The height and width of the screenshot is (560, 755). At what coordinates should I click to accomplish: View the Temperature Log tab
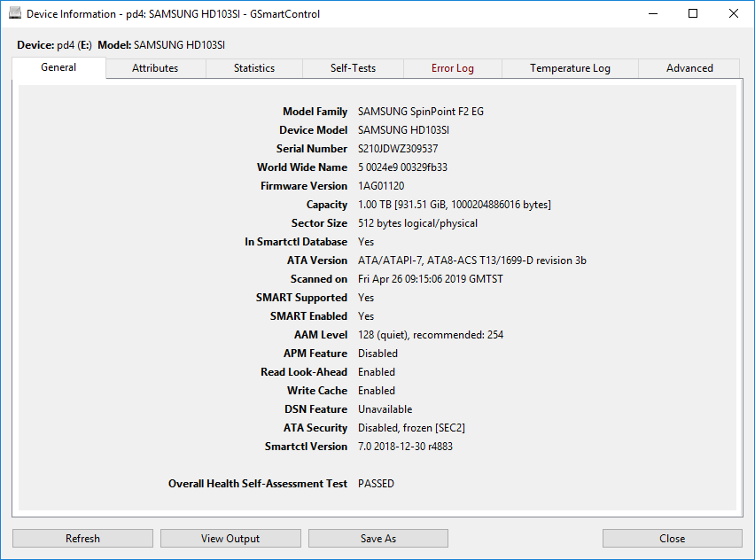click(570, 68)
